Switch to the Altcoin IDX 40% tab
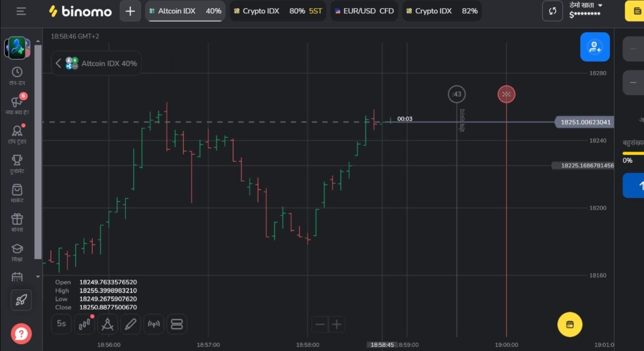 click(x=185, y=11)
